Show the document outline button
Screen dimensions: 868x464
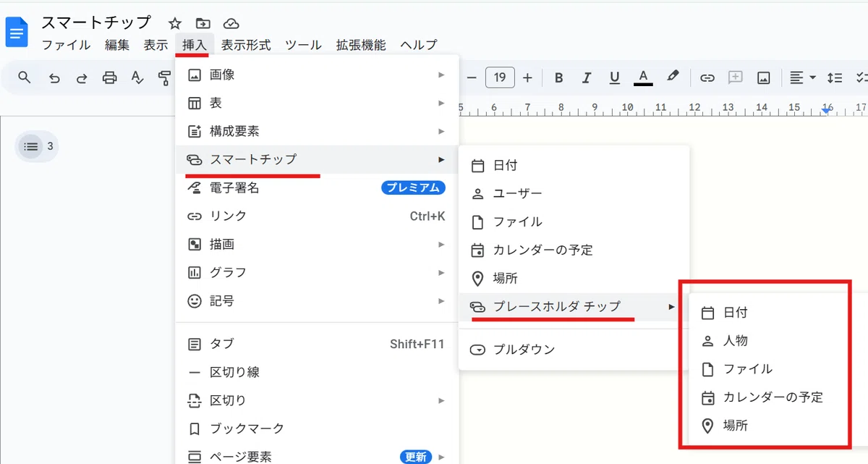pyautogui.click(x=30, y=146)
